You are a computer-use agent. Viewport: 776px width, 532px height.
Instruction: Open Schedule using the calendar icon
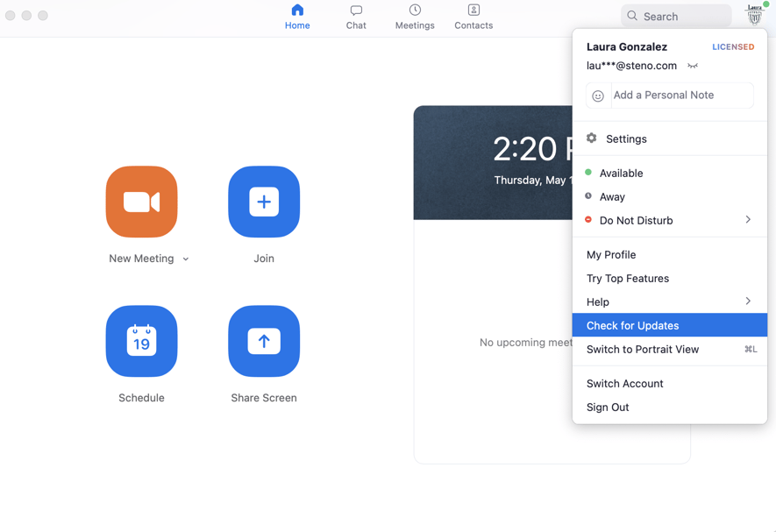pyautogui.click(x=141, y=341)
